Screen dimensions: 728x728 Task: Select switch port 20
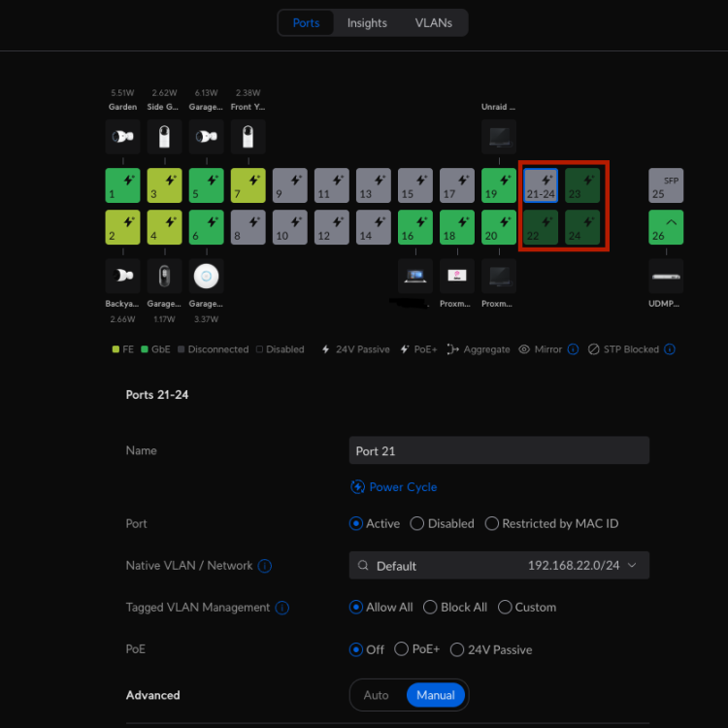pos(499,227)
